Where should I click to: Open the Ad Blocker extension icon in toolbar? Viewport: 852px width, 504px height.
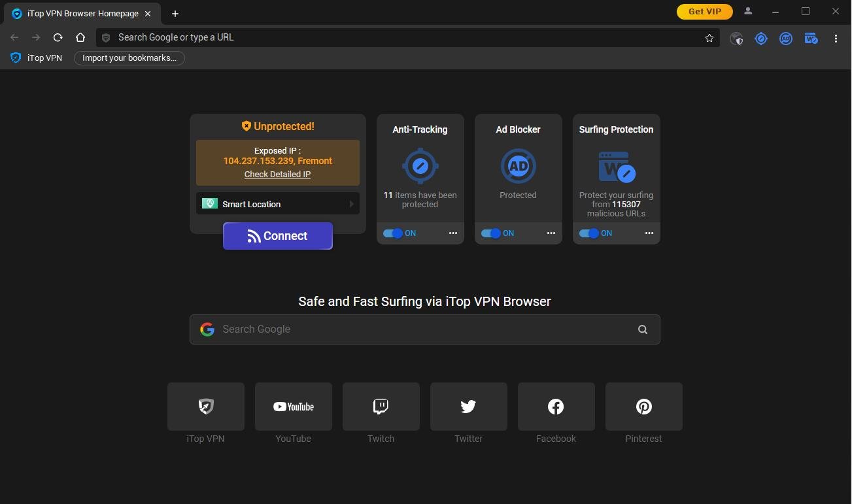coord(786,39)
